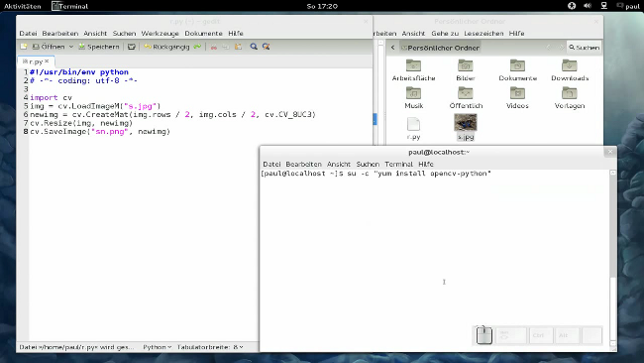Open the Werkzeuge menu in gedit
644x363 pixels.
click(161, 34)
